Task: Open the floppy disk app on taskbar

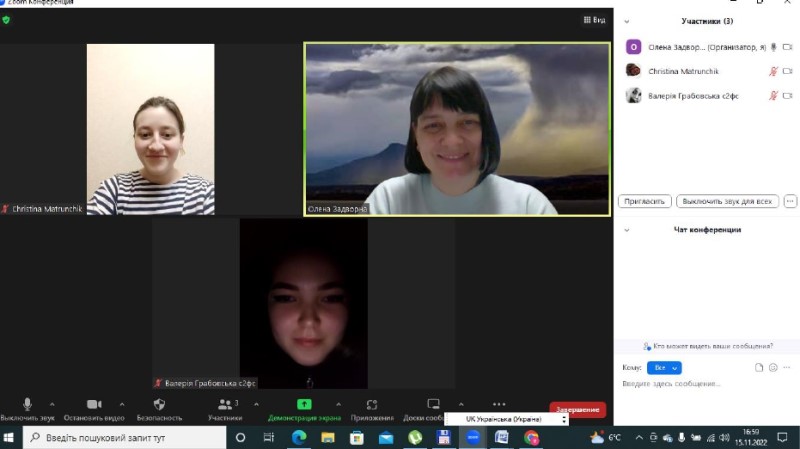Action: 444,437
